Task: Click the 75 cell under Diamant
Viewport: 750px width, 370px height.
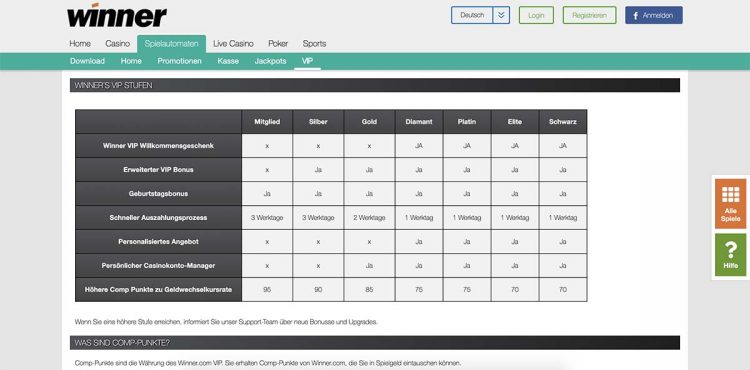Action: coord(419,289)
